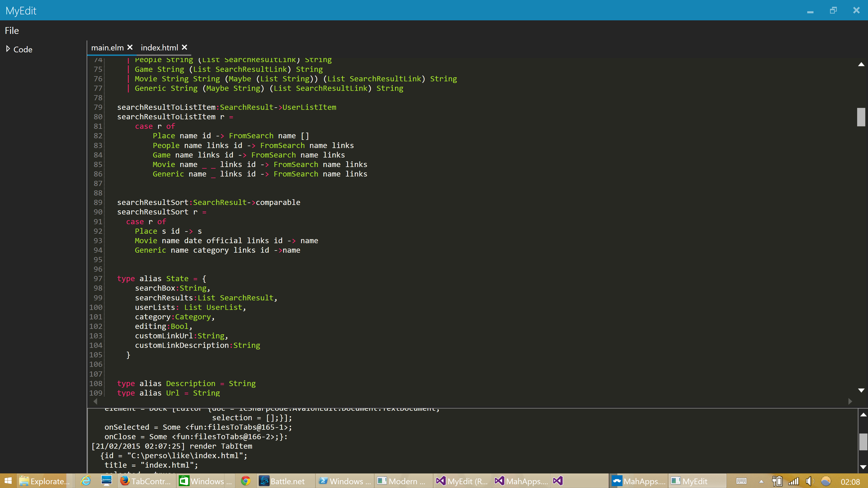Expand the Code tree node
The width and height of the screenshot is (868, 488).
point(8,49)
